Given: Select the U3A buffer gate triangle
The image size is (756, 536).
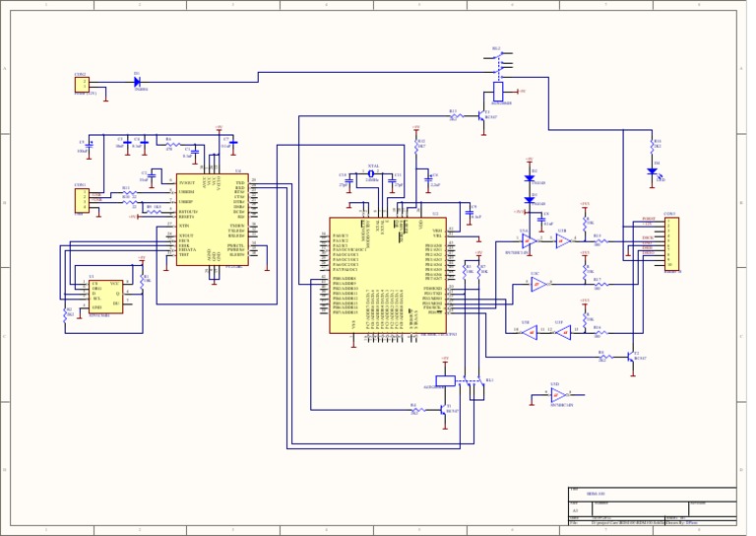Looking at the screenshot, I should pos(529,240).
